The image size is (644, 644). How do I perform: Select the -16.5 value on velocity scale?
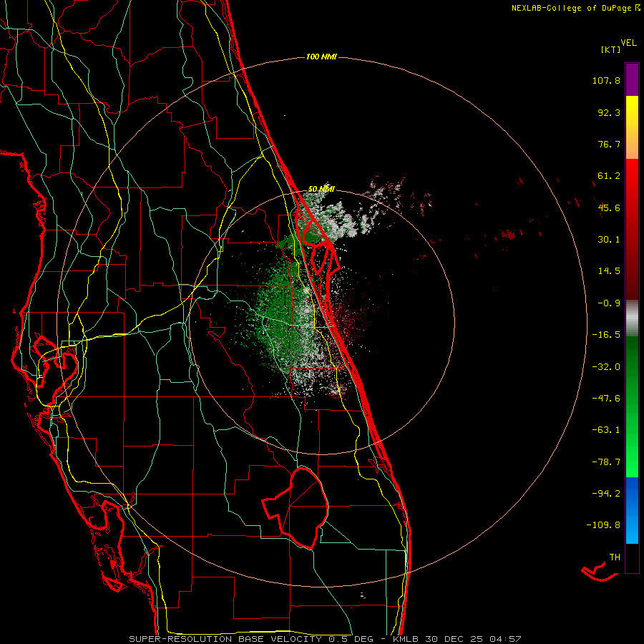(x=606, y=335)
